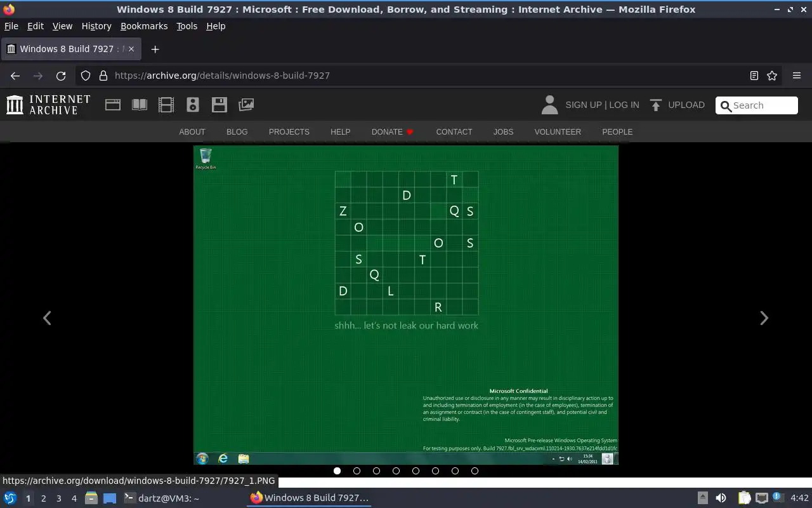Viewport: 812px width, 508px height.
Task: Click the DONATE link
Action: coord(392,131)
